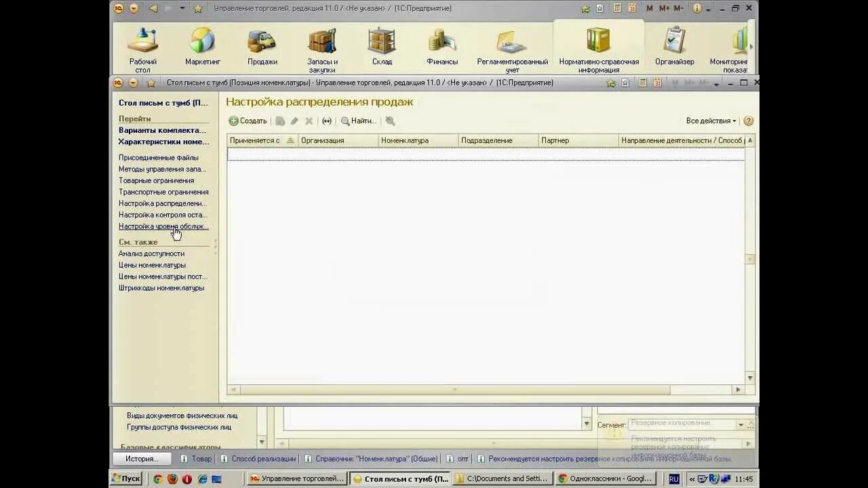868x488 pixels.
Task: Open the Склад section
Action: click(x=382, y=47)
